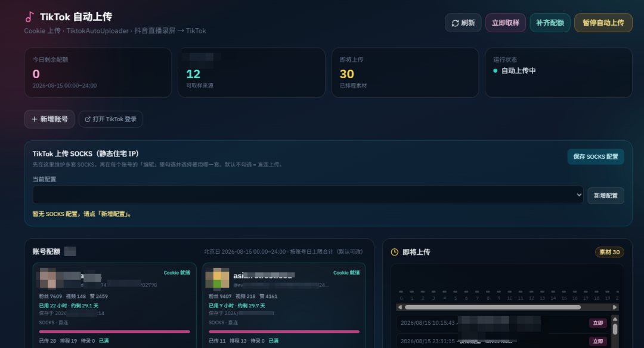
Task: Click the 刷新 refresh button
Action: (463, 23)
